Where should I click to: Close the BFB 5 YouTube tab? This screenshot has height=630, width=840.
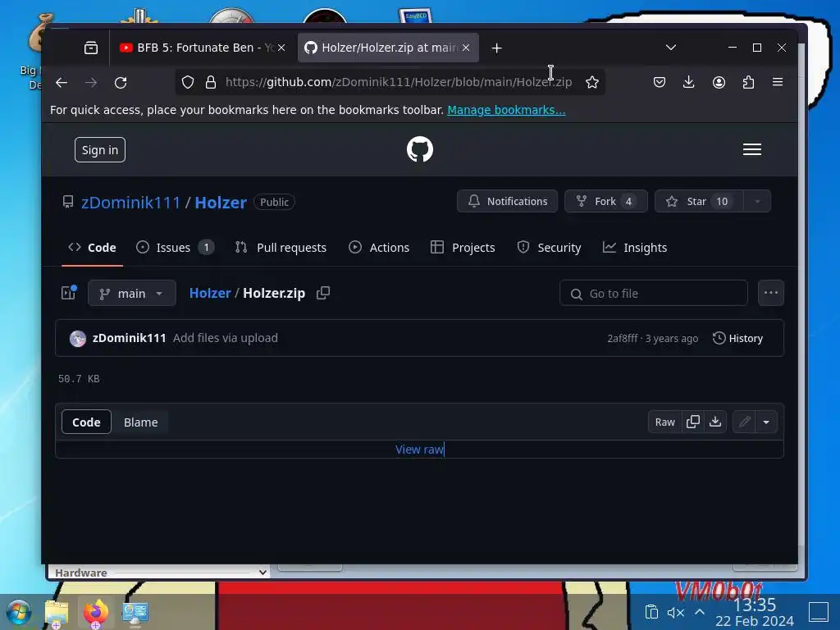281,48
